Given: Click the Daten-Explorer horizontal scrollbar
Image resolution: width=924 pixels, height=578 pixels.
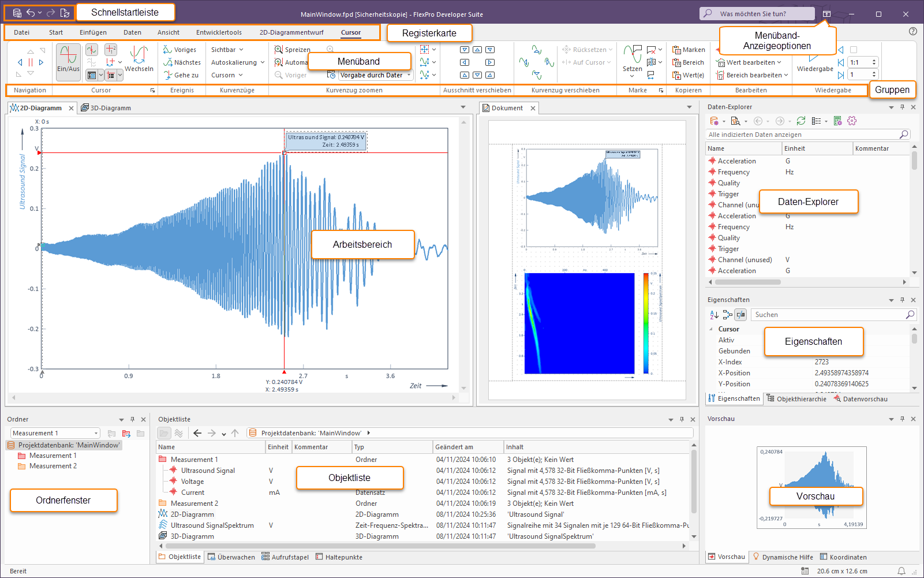Looking at the screenshot, I should click(747, 282).
